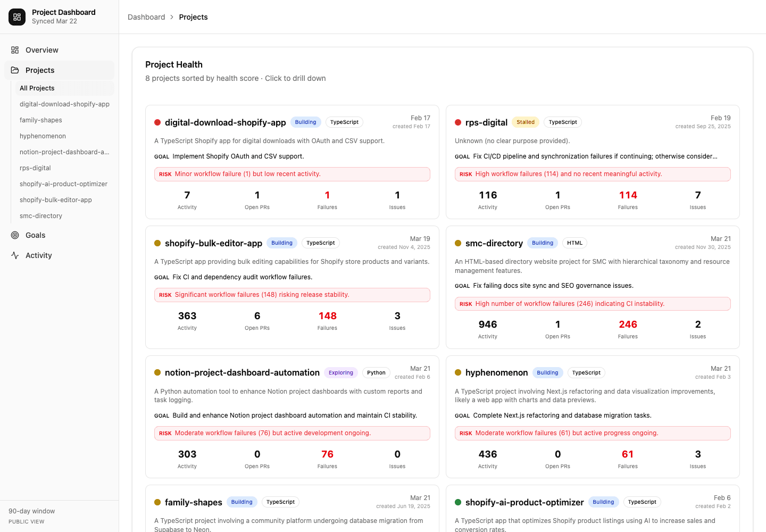The image size is (766, 532).
Task: Open the shopify-ai-product-optimizer card title
Action: tap(524, 502)
